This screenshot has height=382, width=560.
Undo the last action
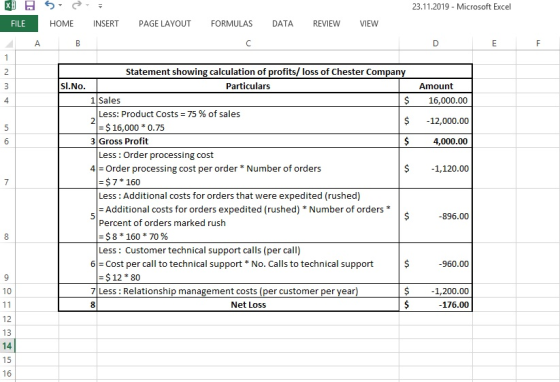coord(50,5)
